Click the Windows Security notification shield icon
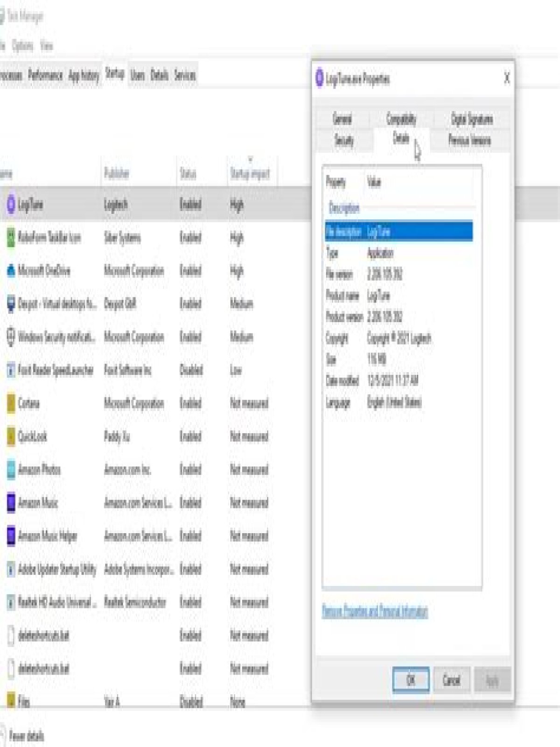 pyautogui.click(x=11, y=337)
